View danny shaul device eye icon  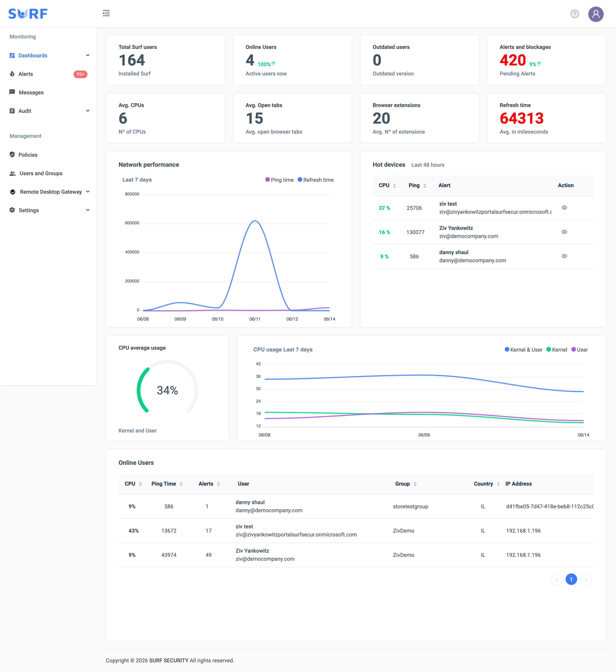(x=564, y=256)
